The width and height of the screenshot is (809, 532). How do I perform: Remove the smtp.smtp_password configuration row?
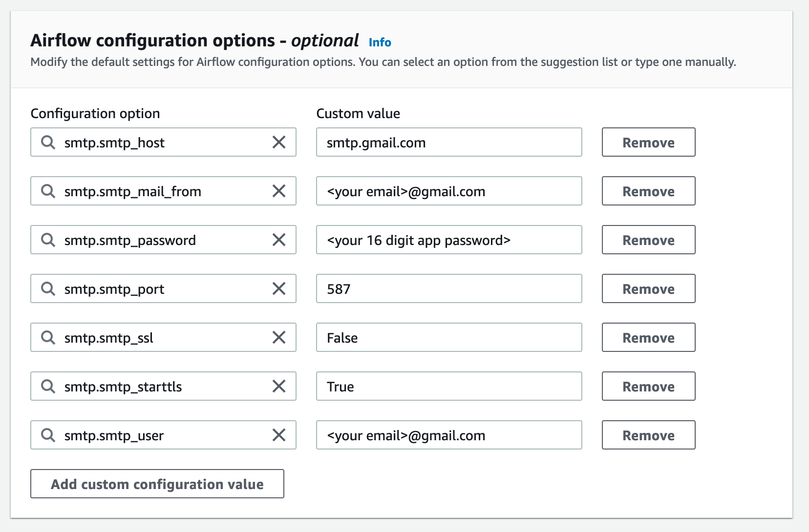coord(648,240)
